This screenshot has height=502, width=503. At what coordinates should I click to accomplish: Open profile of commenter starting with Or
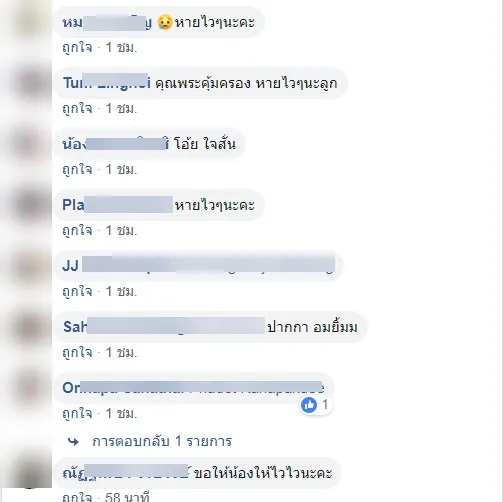coord(193,388)
